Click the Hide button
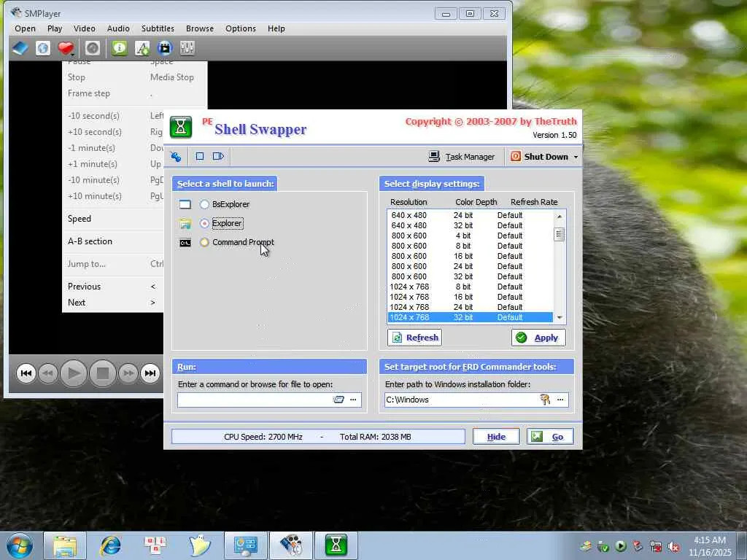 tap(496, 437)
